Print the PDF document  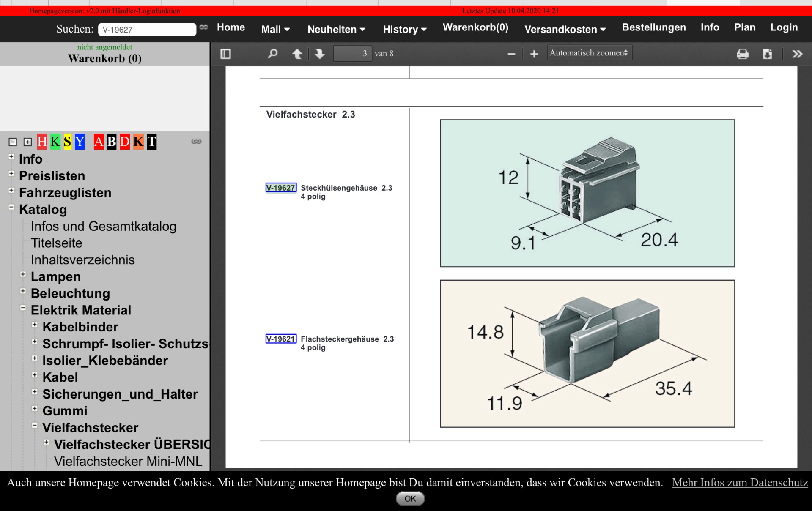tap(743, 54)
